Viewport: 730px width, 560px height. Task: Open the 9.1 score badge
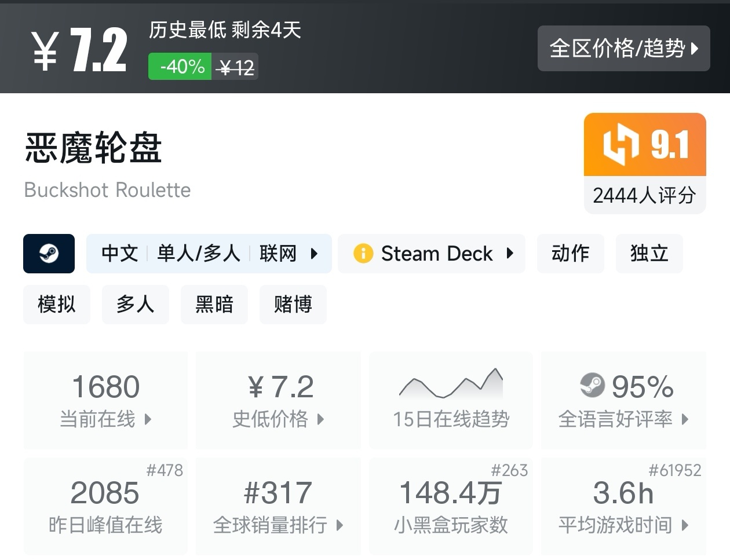(x=645, y=144)
